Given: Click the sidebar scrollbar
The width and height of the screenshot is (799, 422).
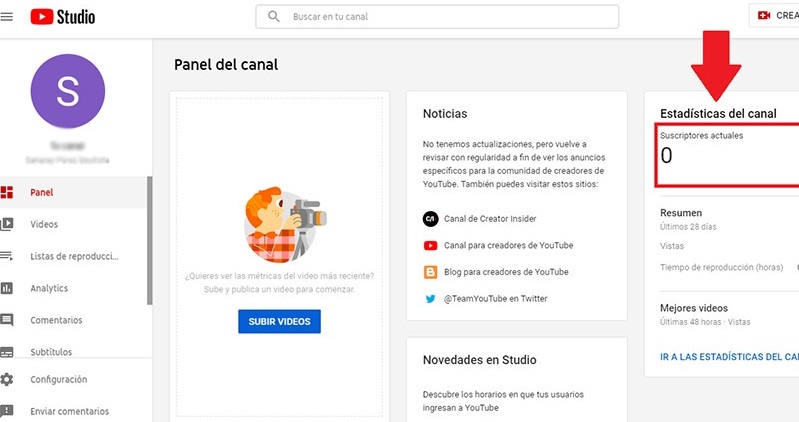Looking at the screenshot, I should [150, 241].
